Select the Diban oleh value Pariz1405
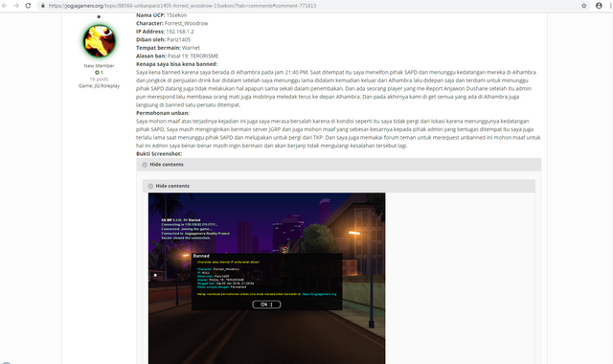Viewport: 613px width, 364px height. tap(179, 40)
